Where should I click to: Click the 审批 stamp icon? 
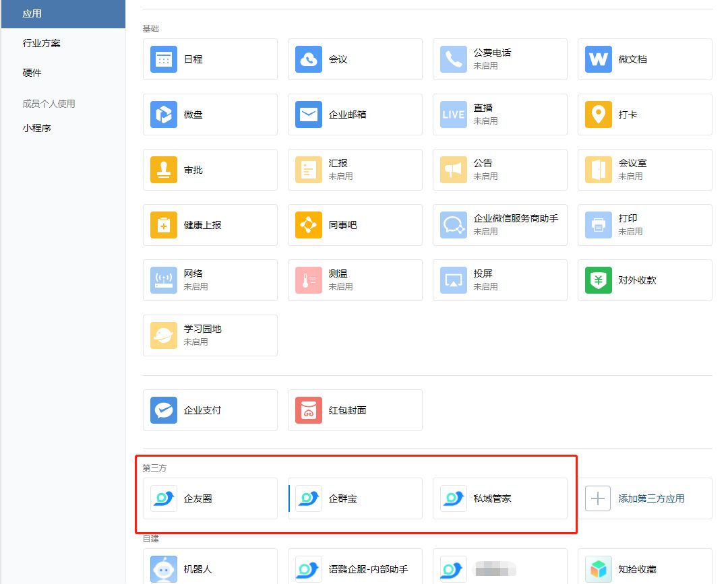point(164,170)
